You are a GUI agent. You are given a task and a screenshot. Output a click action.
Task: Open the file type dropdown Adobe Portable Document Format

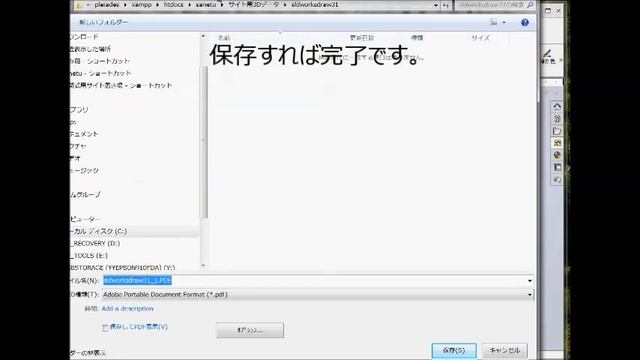pos(318,294)
